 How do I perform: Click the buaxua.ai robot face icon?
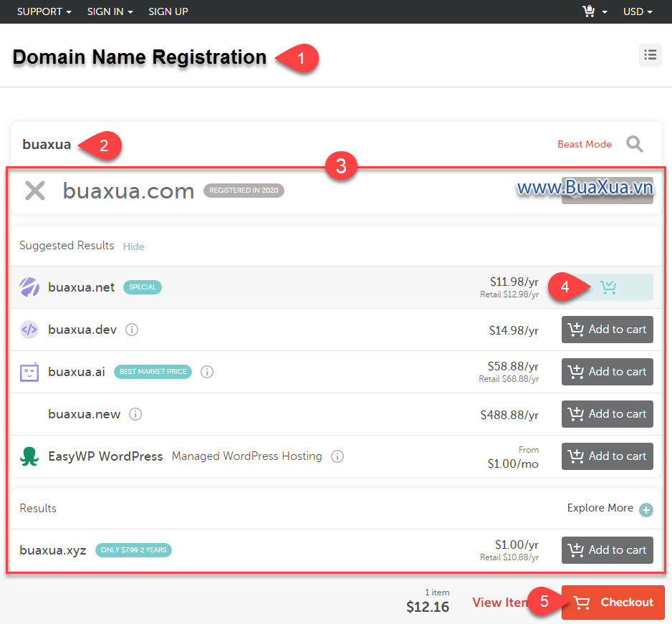[x=29, y=372]
